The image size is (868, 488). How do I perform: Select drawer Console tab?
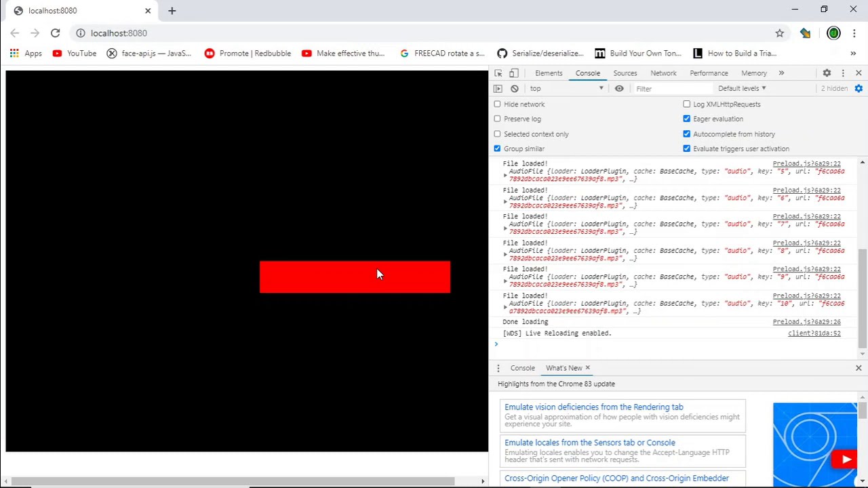tap(522, 368)
